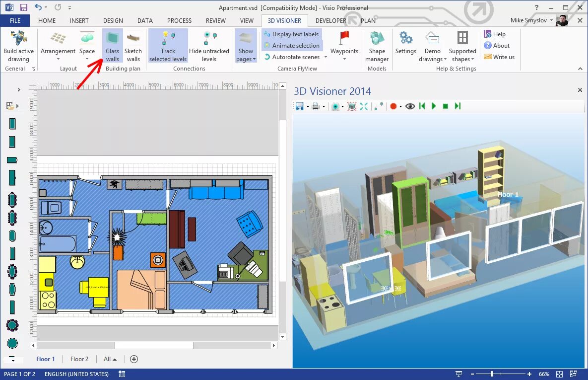Open the camera view dropdown arrow
The height and width of the screenshot is (380, 588).
[x=342, y=107]
